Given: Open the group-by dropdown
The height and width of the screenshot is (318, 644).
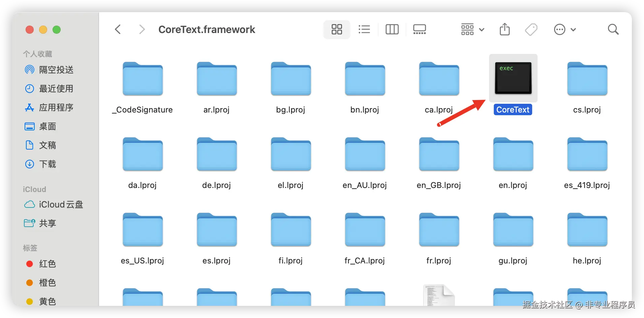Looking at the screenshot, I should [x=473, y=29].
